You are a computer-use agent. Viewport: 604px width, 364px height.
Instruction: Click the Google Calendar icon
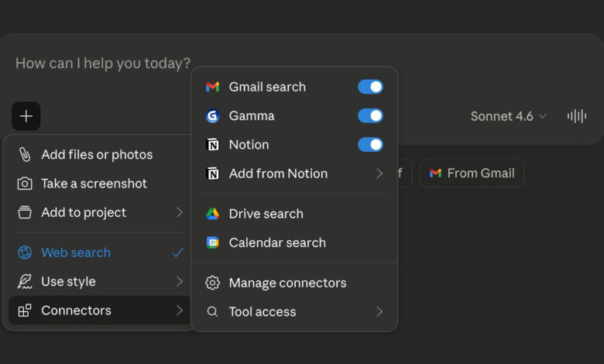[212, 242]
